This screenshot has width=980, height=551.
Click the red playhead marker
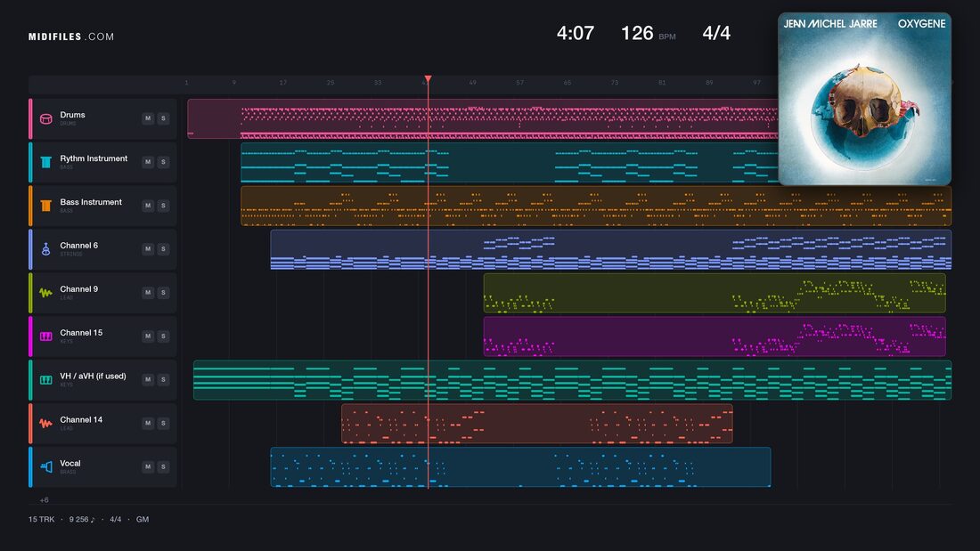pos(428,79)
